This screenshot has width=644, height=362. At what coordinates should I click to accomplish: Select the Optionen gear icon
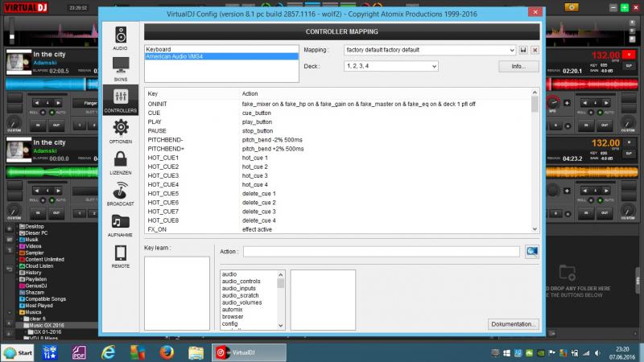(121, 130)
